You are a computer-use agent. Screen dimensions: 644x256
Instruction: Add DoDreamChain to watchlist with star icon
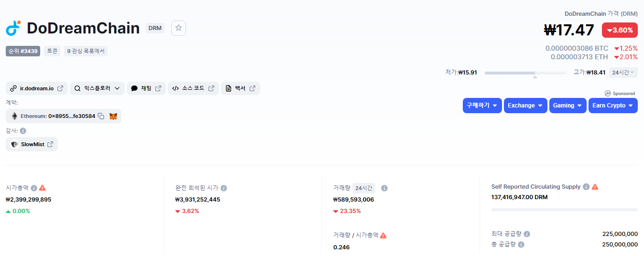point(178,28)
